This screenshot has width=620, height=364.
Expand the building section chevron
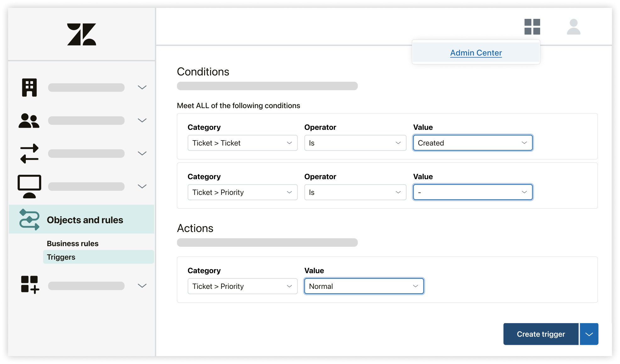142,87
